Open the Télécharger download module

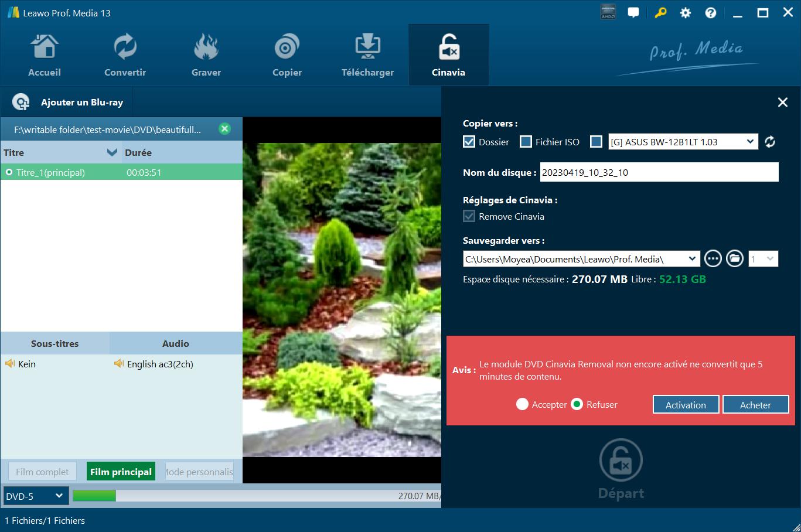pos(367,55)
